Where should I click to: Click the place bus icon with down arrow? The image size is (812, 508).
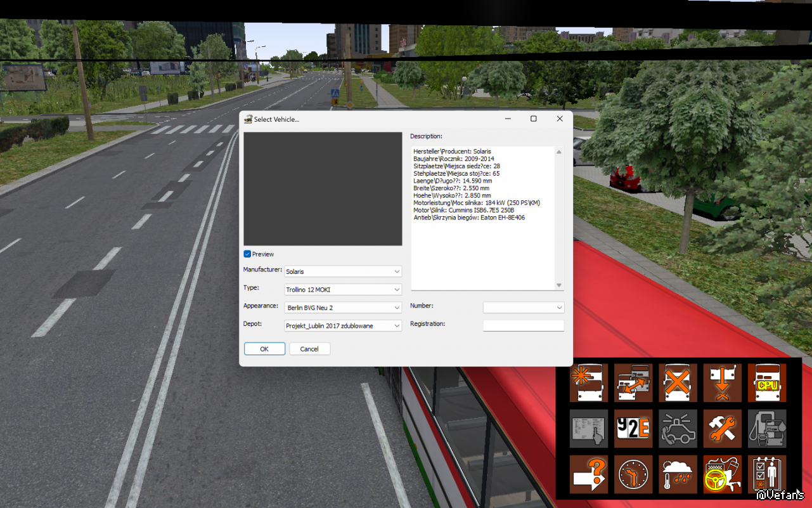pos(722,382)
